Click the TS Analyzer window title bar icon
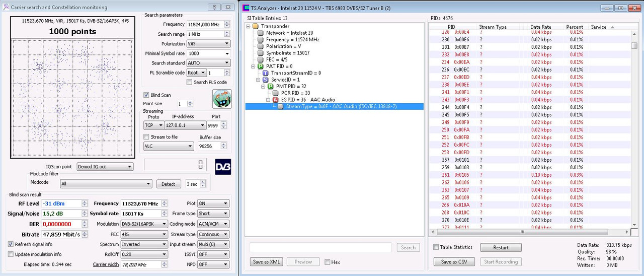 tap(246, 8)
